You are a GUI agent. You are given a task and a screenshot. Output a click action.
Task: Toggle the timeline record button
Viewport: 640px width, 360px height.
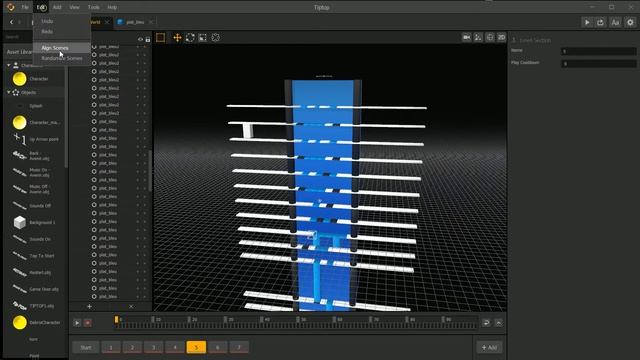(87, 323)
